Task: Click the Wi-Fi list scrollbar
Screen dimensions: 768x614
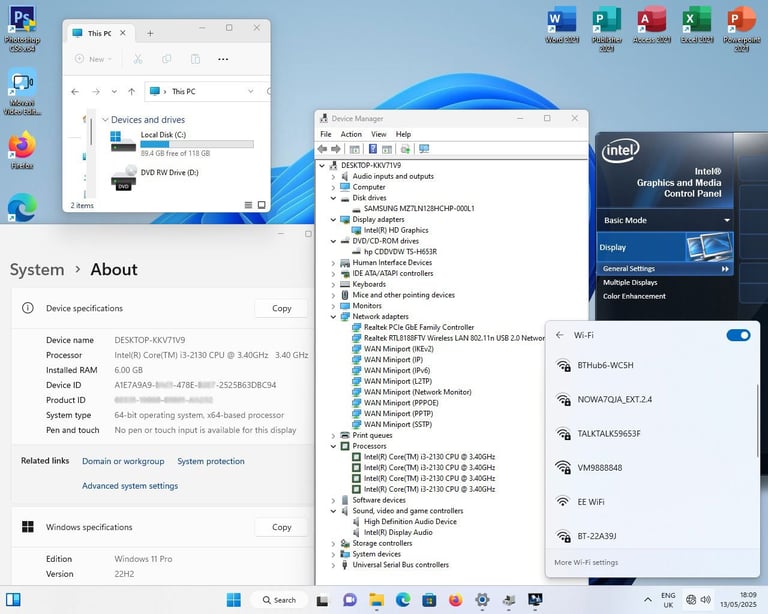Action: click(x=758, y=421)
